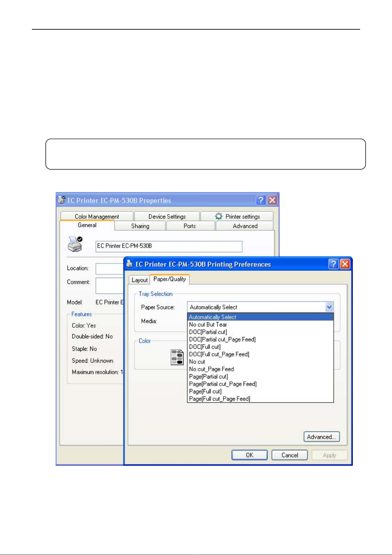
Task: Click the Color: Yes feature text
Action: (x=84, y=325)
